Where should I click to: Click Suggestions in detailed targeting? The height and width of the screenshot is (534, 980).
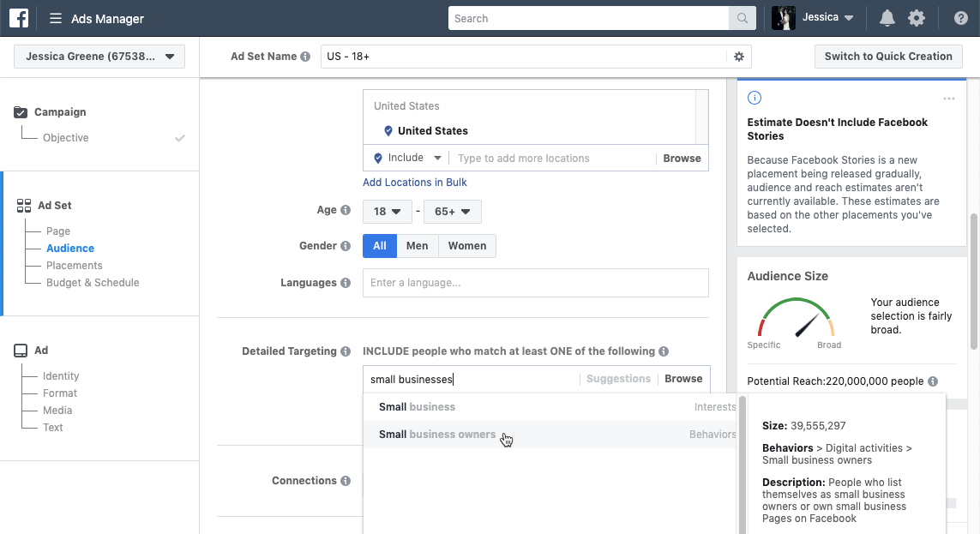[618, 379]
